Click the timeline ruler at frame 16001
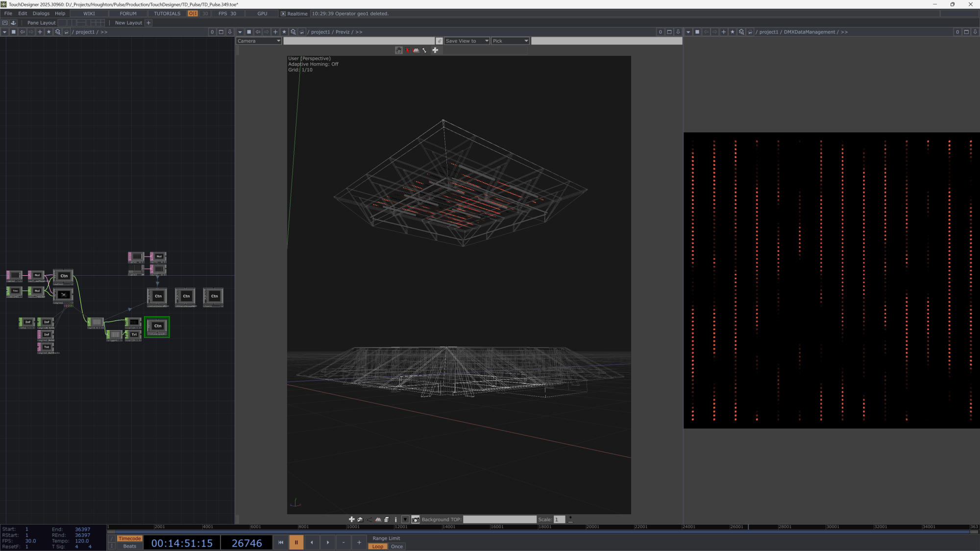Screen dimensions: 980x551 pos(490,527)
